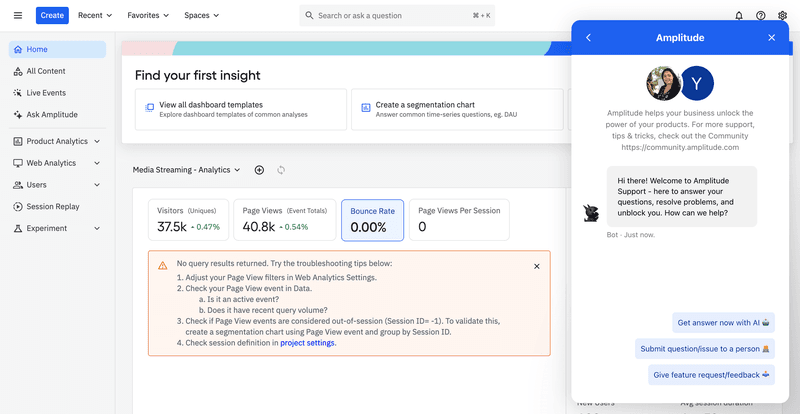
Task: Click the Home house icon
Action: 18,50
